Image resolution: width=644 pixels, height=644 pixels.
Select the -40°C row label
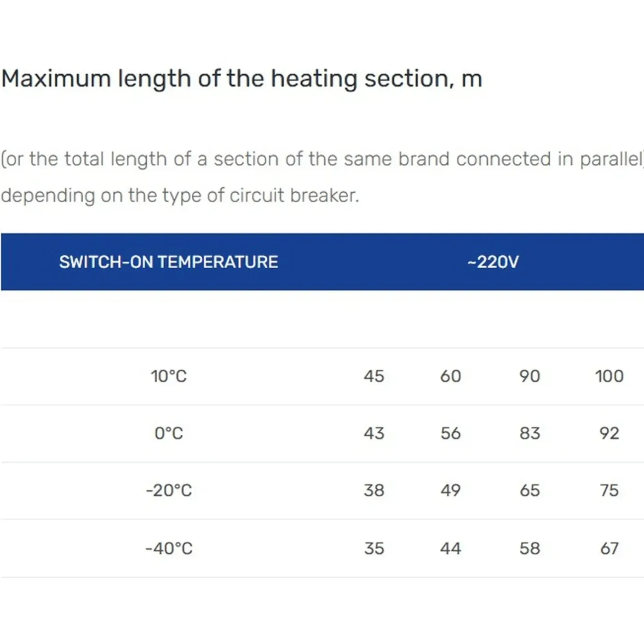(x=168, y=548)
